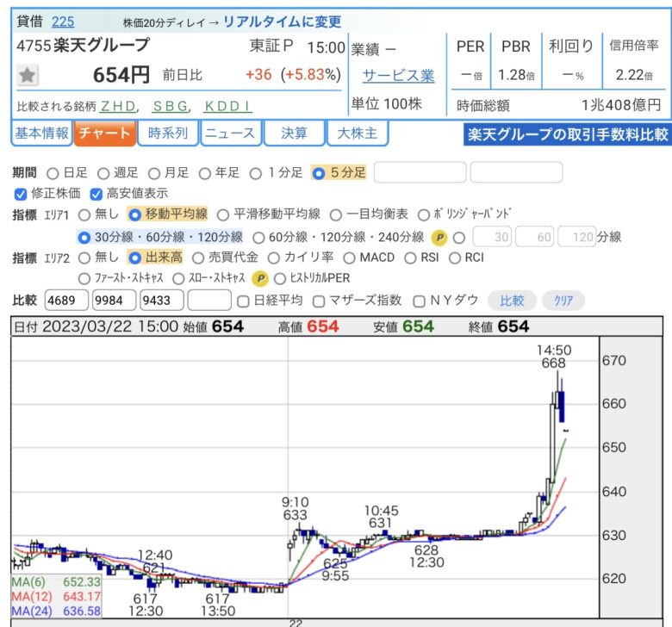The width and height of the screenshot is (672, 627).
Task: Click the 120 minute-line input field
Action: (577, 237)
